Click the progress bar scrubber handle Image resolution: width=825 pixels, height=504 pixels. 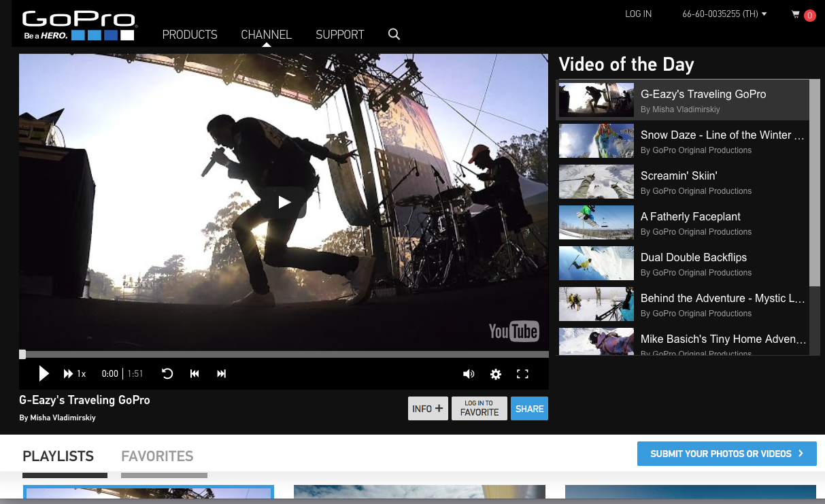tap(22, 354)
